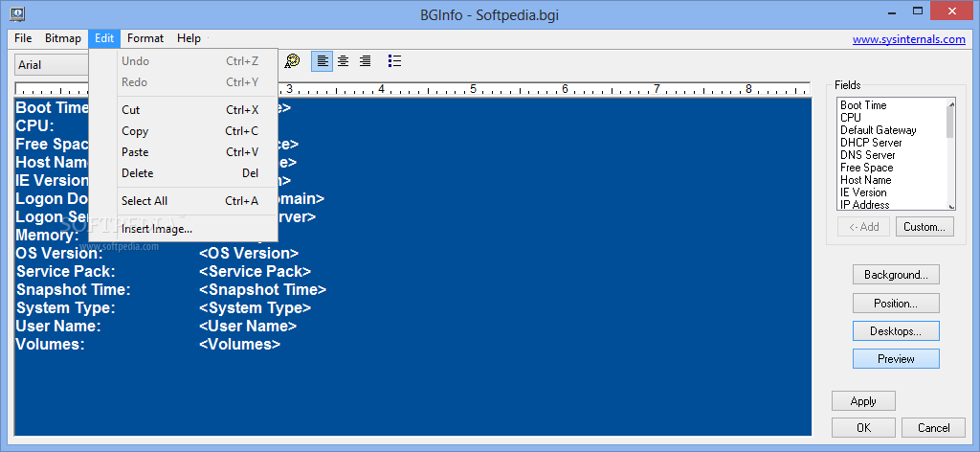
Task: Click the <OS Version> field in editor
Action: [x=249, y=253]
